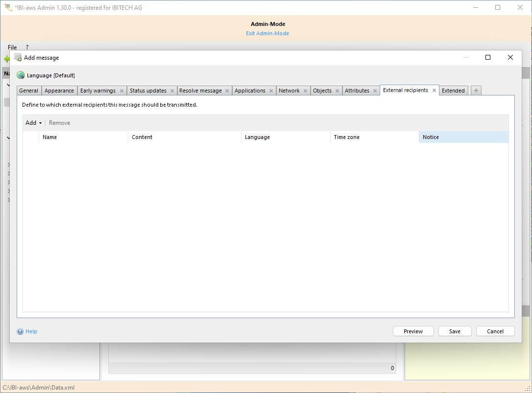Open the Appearance tab
The image size is (532, 393).
pos(59,91)
